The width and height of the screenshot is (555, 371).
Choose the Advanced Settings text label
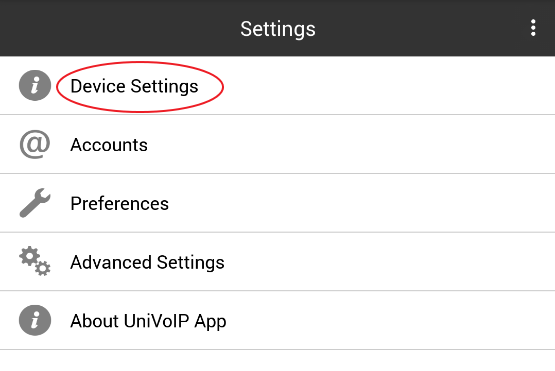(x=147, y=262)
